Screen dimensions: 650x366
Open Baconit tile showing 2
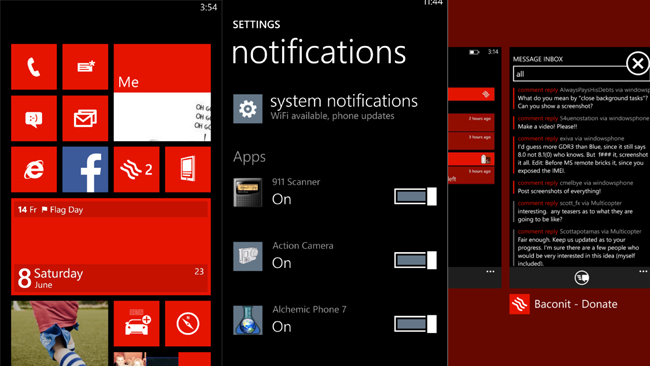tap(136, 170)
